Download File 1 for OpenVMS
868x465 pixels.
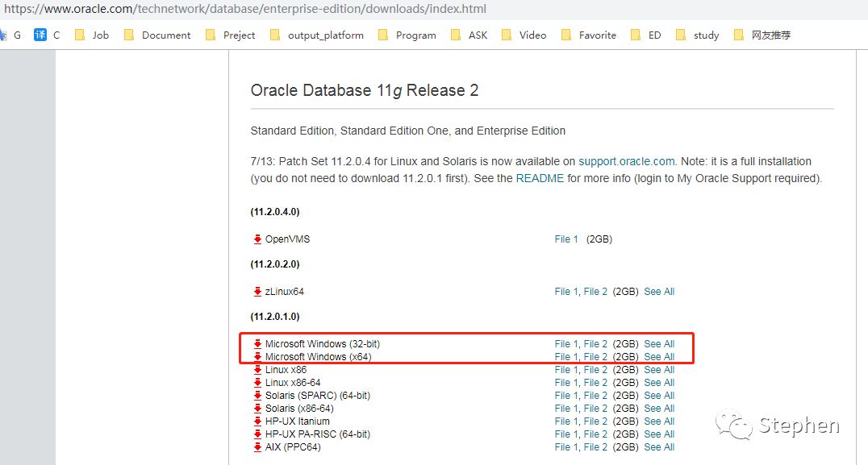(x=566, y=239)
